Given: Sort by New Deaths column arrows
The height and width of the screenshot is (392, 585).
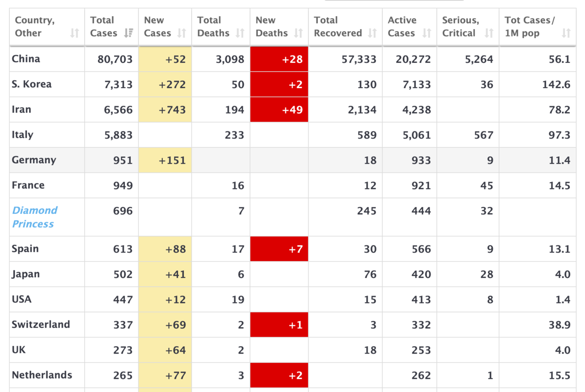Looking at the screenshot, I should pos(298,33).
